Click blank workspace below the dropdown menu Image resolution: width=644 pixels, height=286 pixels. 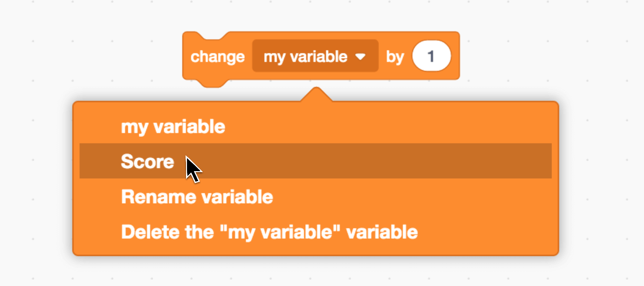(x=315, y=272)
